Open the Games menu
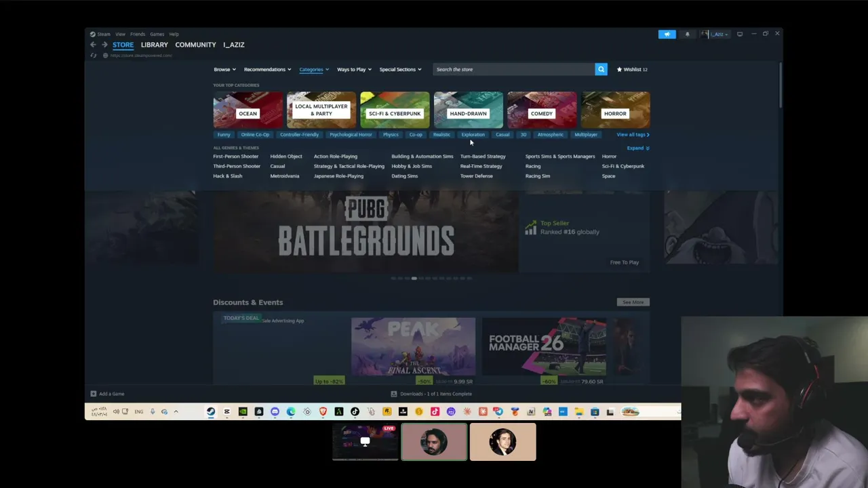Image resolution: width=868 pixels, height=488 pixels. click(157, 34)
